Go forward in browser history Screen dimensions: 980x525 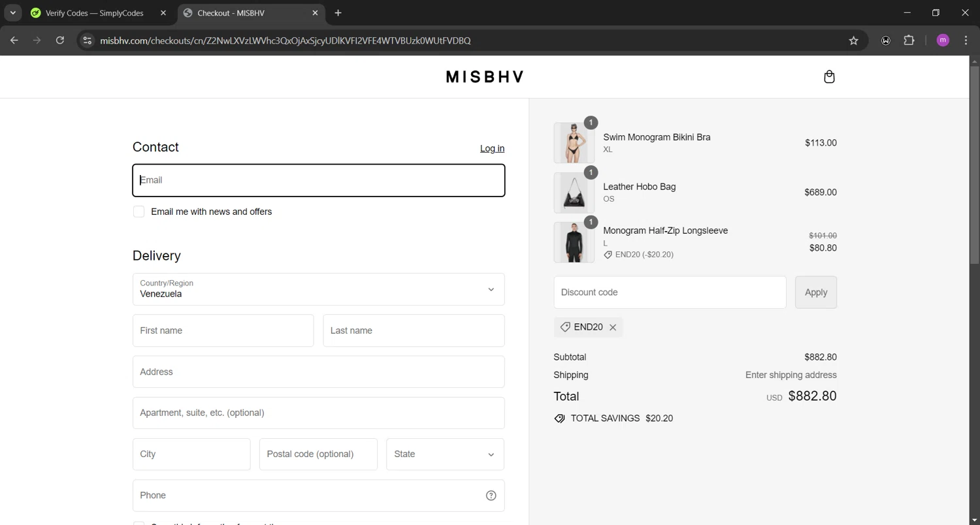(x=37, y=40)
